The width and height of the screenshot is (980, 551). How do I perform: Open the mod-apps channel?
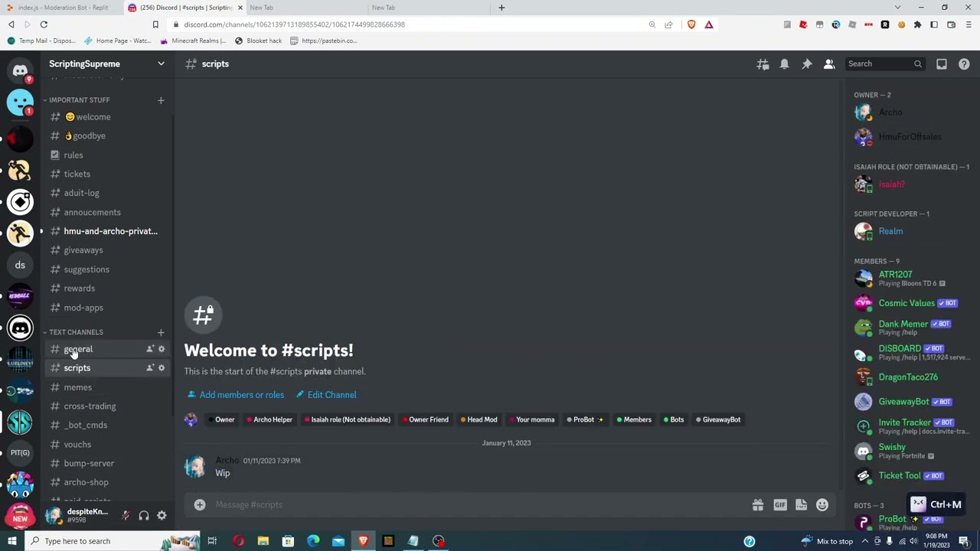coord(107,308)
